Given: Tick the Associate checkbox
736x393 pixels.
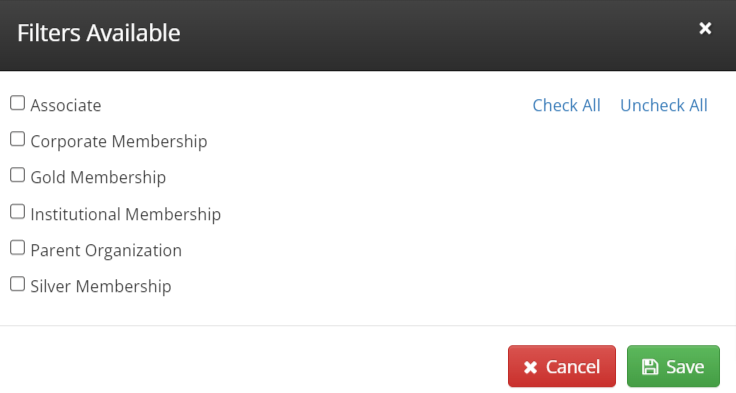Looking at the screenshot, I should (x=17, y=103).
